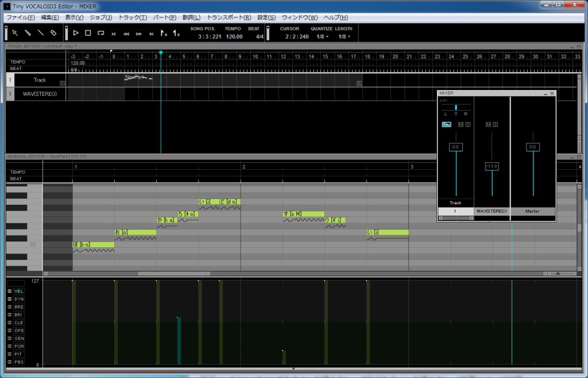Open the トラック(T) menu

pos(133,17)
